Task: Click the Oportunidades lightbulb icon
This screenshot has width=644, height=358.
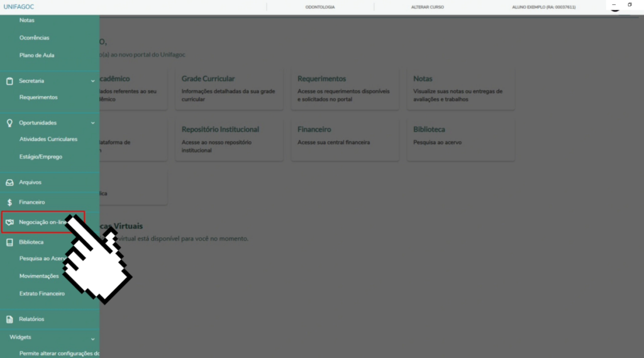Action: [x=9, y=123]
